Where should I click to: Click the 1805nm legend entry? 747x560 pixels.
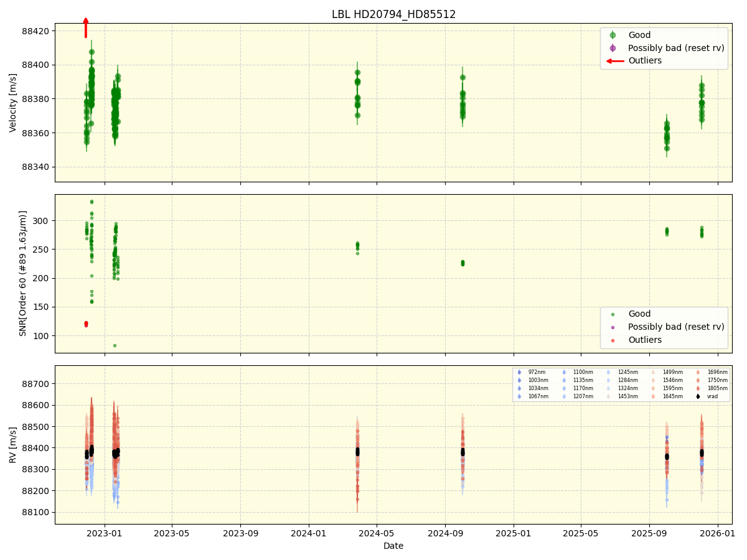[x=712, y=388]
